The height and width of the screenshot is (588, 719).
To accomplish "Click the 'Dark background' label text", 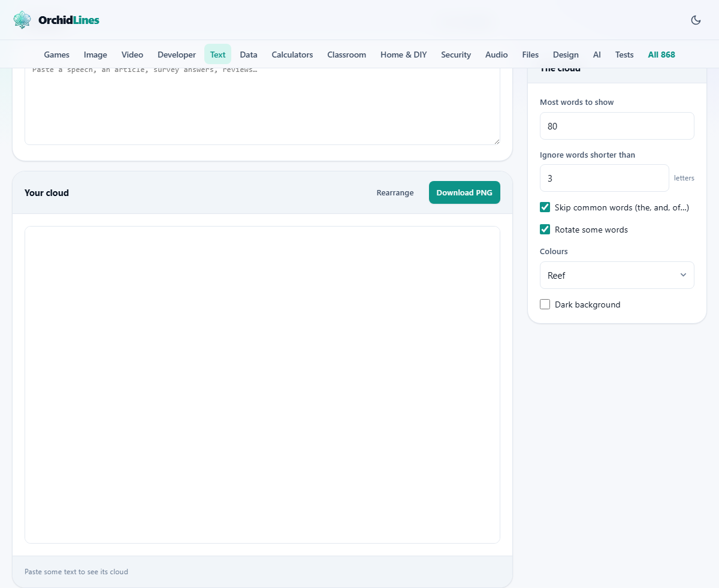I will click(588, 304).
